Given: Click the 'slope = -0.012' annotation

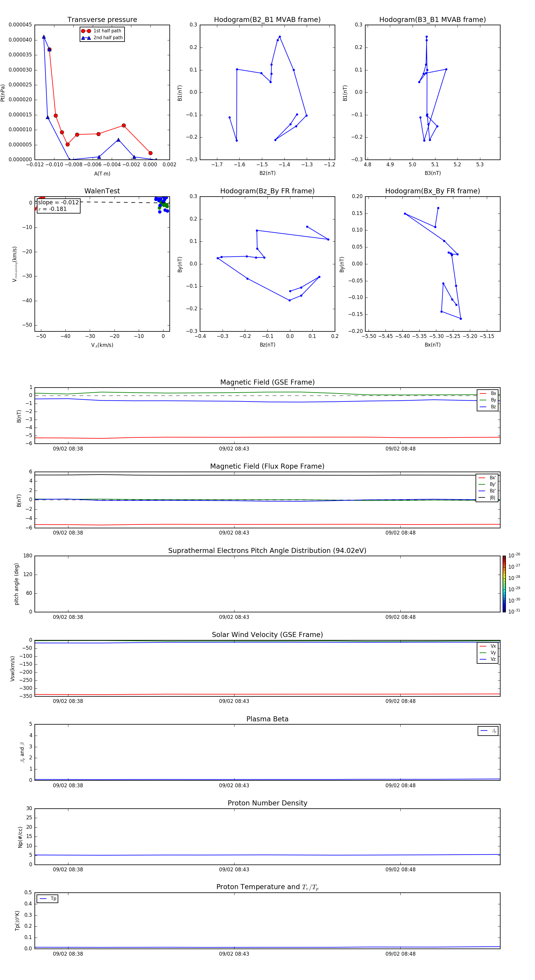Looking at the screenshot, I should pyautogui.click(x=58, y=203).
